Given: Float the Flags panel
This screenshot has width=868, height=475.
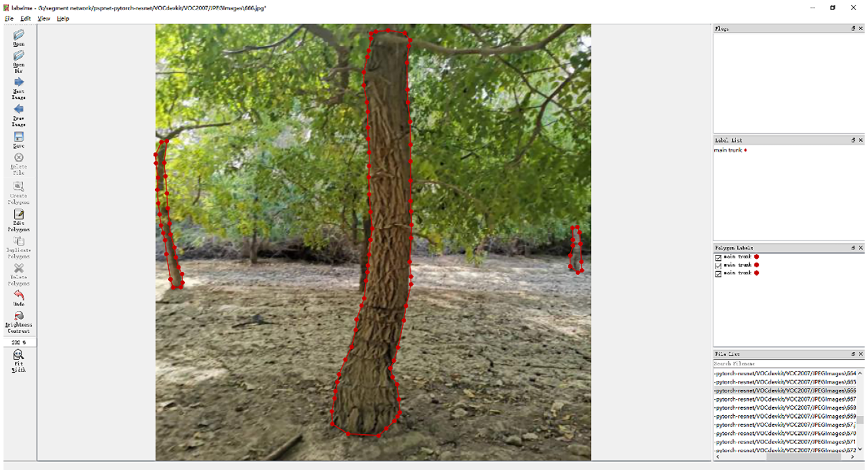Looking at the screenshot, I should [853, 28].
